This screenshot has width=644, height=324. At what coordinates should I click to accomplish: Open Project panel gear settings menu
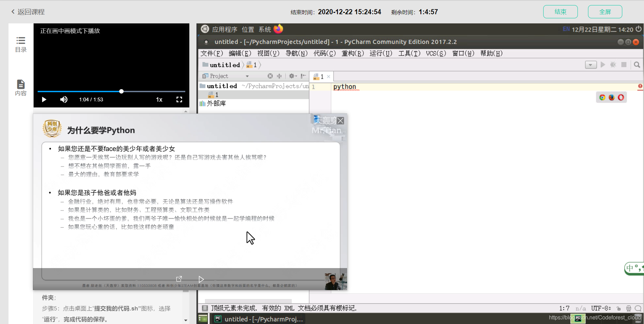point(293,76)
